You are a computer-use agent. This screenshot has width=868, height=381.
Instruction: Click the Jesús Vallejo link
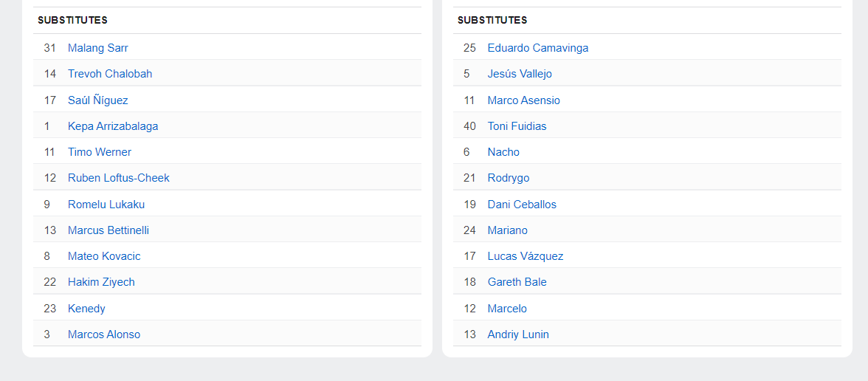pyautogui.click(x=520, y=74)
